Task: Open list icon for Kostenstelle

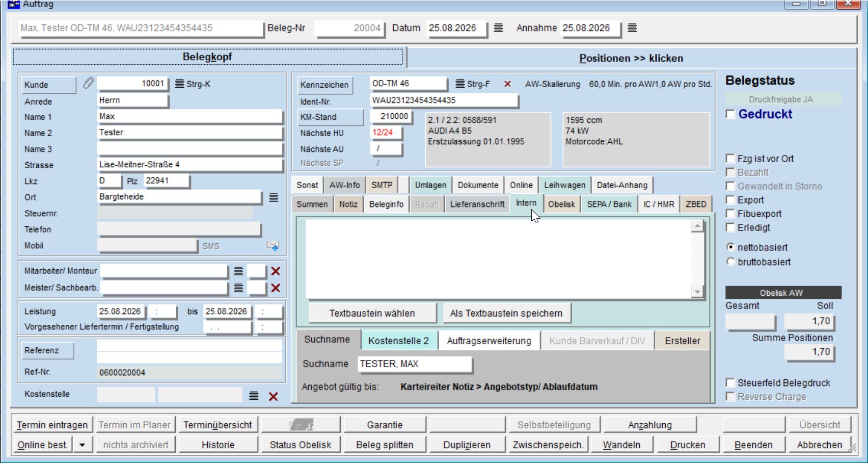Action: point(254,396)
